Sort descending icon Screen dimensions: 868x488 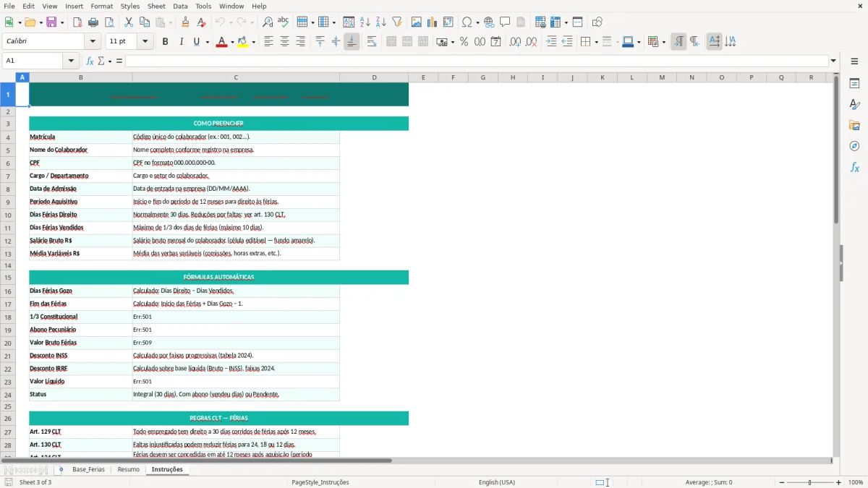(x=381, y=22)
